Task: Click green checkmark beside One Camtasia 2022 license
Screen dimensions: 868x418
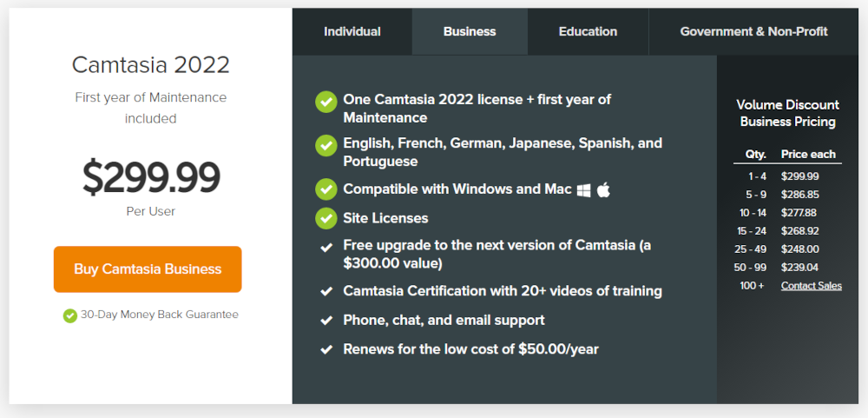Action: click(326, 102)
